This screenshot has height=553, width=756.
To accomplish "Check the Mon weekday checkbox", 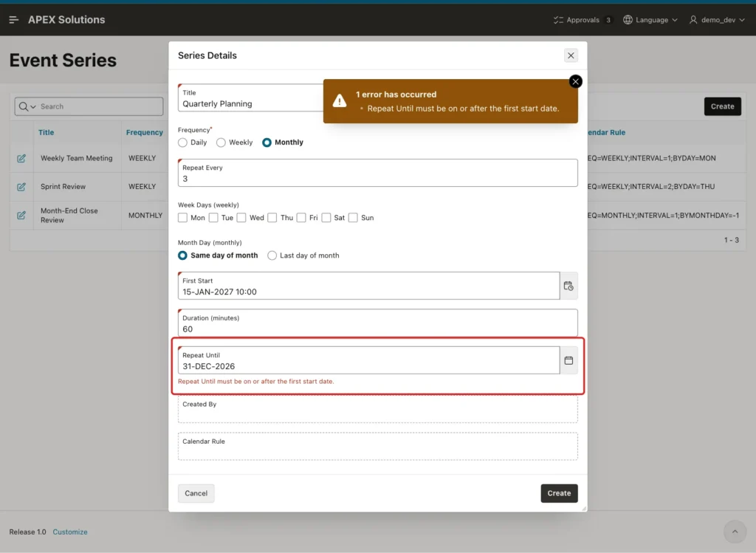I will pos(183,218).
